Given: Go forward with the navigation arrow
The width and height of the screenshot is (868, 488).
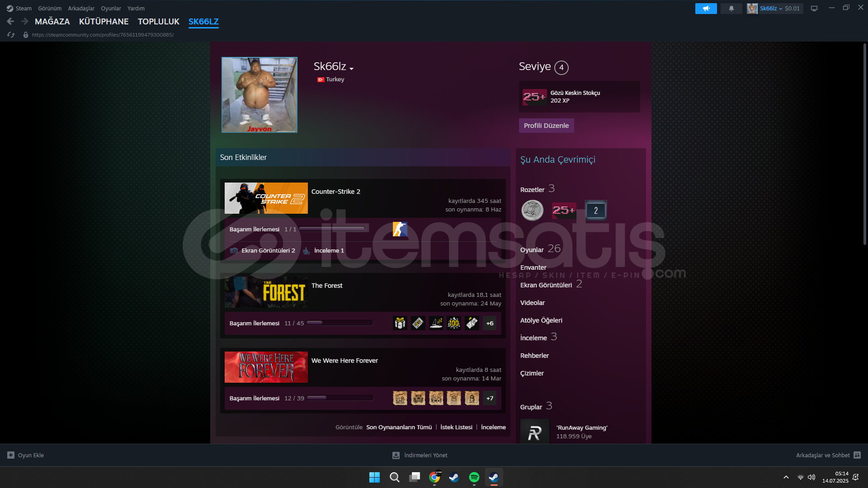Looking at the screenshot, I should 25,21.
